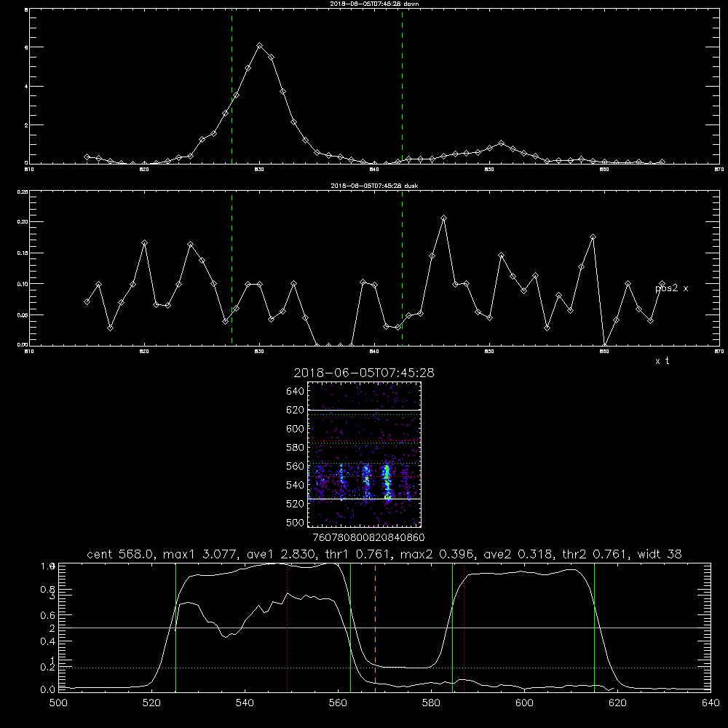Click the highest peak marker of dawn curve

tap(260, 45)
